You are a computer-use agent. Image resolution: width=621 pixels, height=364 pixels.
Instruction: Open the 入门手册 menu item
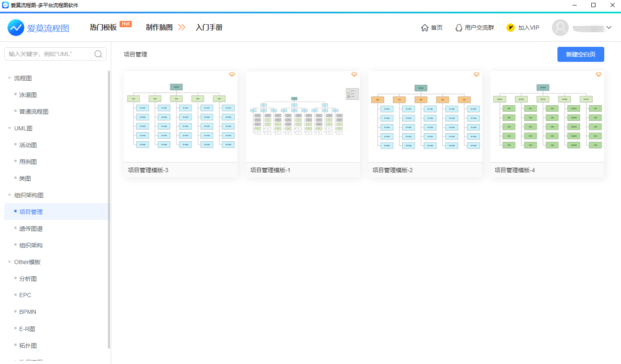209,28
